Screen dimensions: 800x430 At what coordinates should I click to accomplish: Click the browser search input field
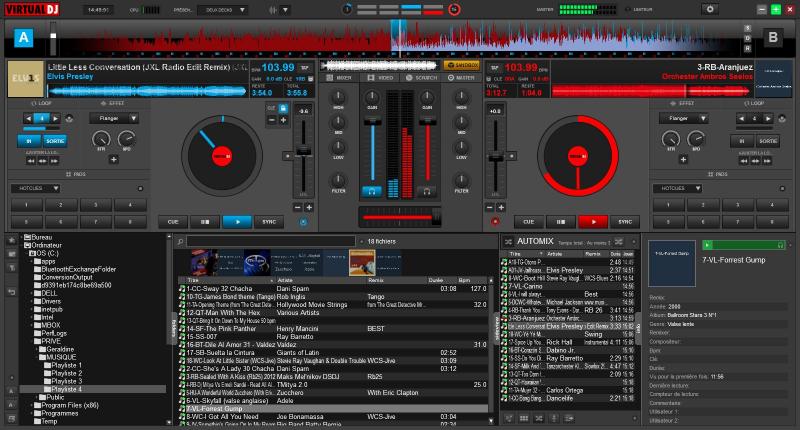(271, 241)
